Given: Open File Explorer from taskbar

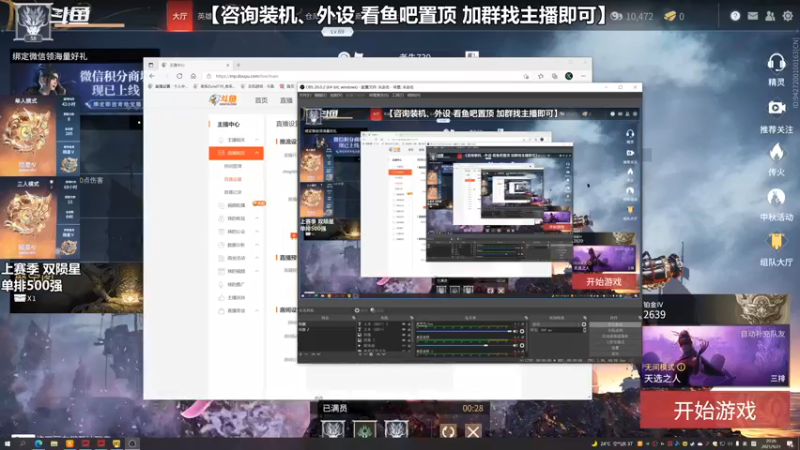Looking at the screenshot, I should pyautogui.click(x=54, y=444).
